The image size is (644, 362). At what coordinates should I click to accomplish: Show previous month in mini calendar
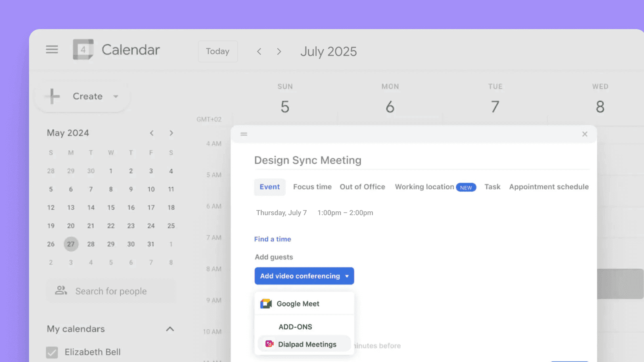point(152,133)
